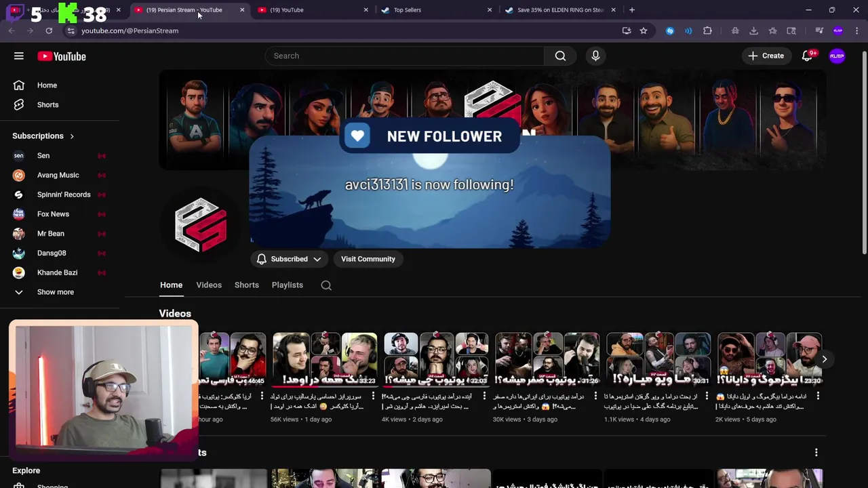Open the 23:30 video thumbnail
Viewport: 868px width, 488px height.
pyautogui.click(x=770, y=359)
